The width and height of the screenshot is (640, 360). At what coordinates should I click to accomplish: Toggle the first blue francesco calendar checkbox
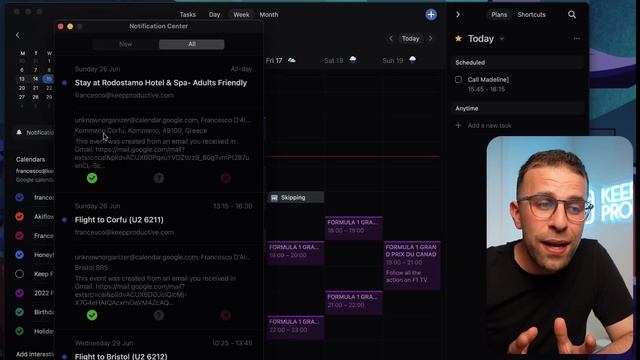point(20,198)
